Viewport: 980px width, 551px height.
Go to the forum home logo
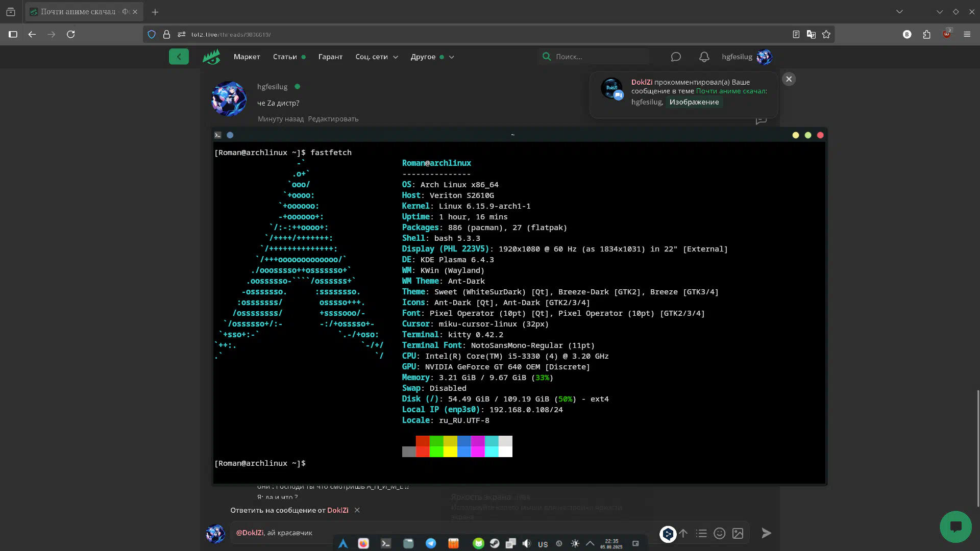(211, 57)
